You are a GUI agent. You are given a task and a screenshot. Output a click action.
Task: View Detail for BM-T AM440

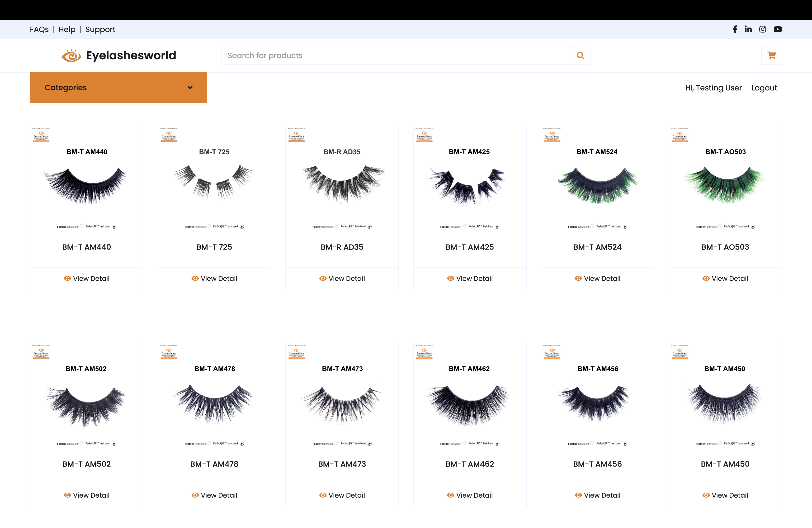coord(86,278)
